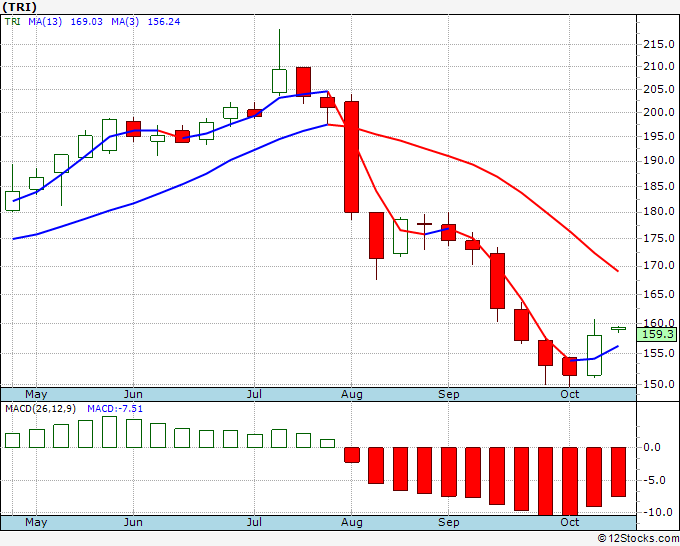Select the 195.0 price axis label
The image size is (680, 546).
659,136
